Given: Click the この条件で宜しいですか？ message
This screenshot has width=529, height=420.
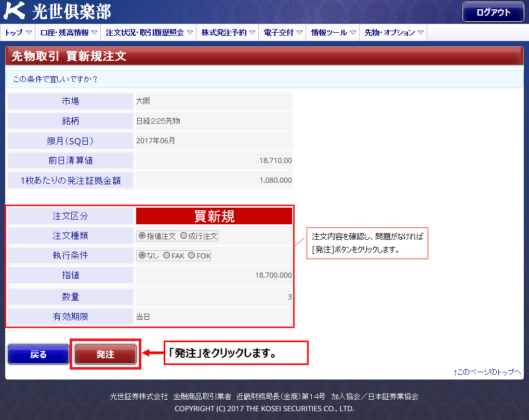Looking at the screenshot, I should [55, 79].
